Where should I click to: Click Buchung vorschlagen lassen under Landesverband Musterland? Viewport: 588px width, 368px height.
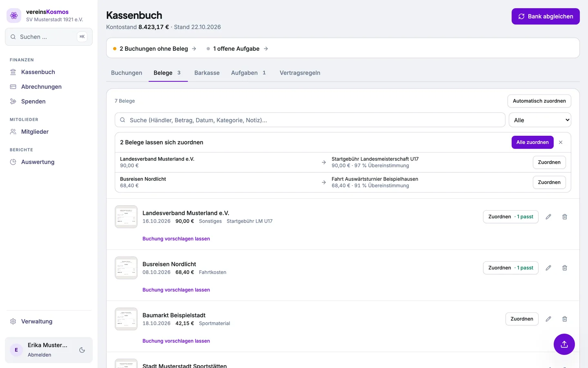[x=176, y=239]
